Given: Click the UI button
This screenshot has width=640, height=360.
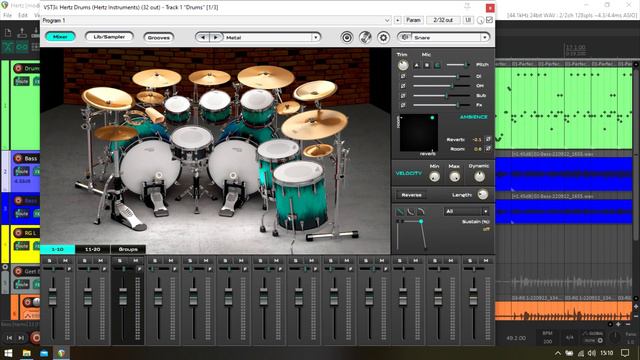Looking at the screenshot, I should pyautogui.click(x=468, y=20).
